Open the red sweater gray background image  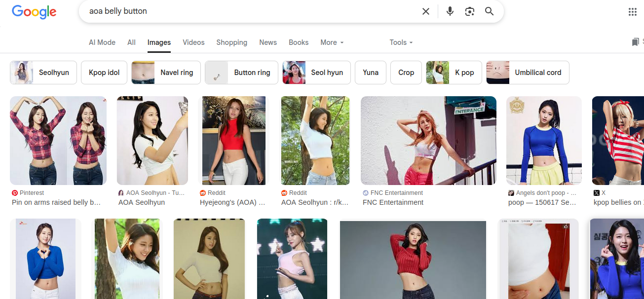coord(413,260)
